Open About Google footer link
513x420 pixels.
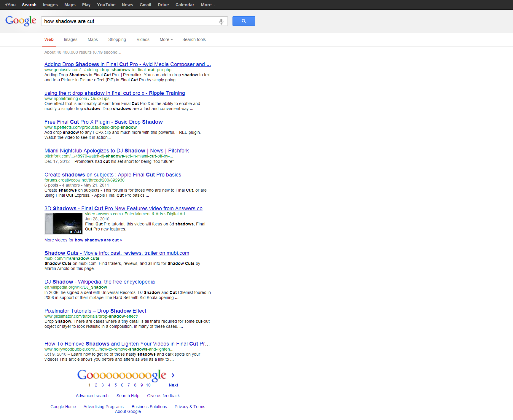click(x=128, y=411)
